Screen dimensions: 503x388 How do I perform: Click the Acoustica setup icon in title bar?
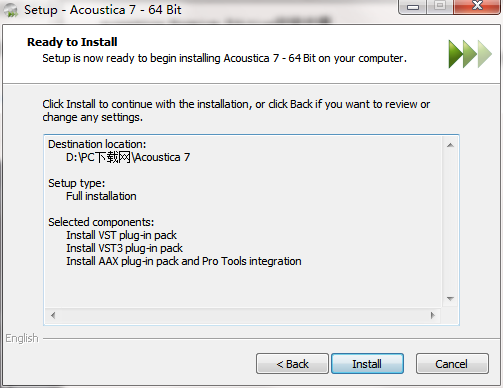pos(10,10)
